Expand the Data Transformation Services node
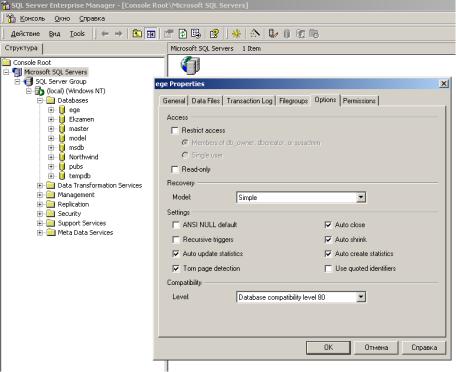Viewport: 456px width, 372px height. 40,185
